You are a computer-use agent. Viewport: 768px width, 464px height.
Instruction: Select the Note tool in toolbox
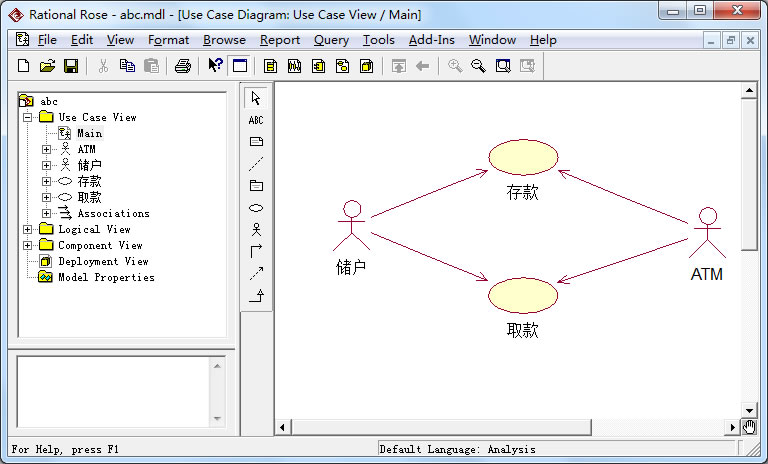click(256, 142)
